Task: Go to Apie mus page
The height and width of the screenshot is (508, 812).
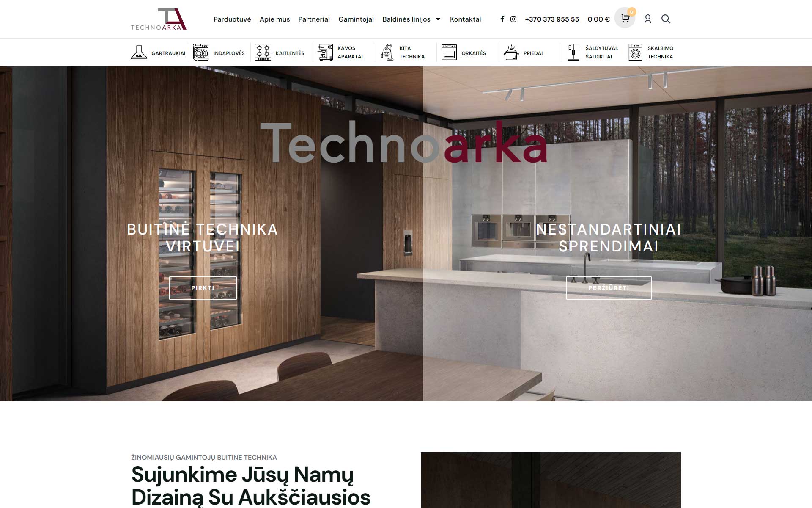Action: (275, 19)
